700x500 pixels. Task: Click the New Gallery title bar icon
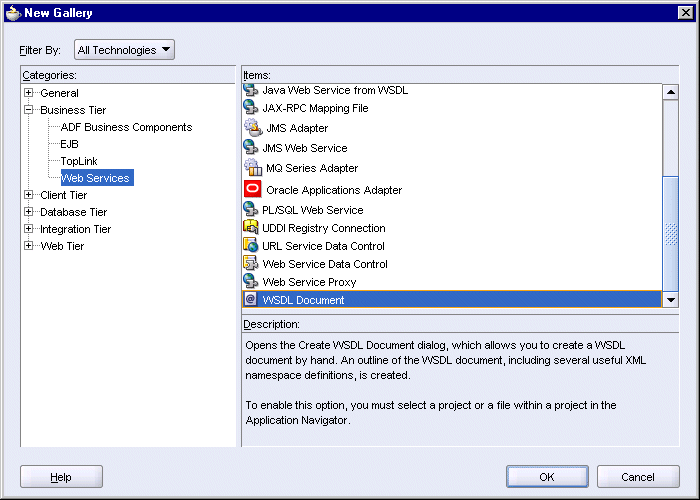pyautogui.click(x=13, y=12)
